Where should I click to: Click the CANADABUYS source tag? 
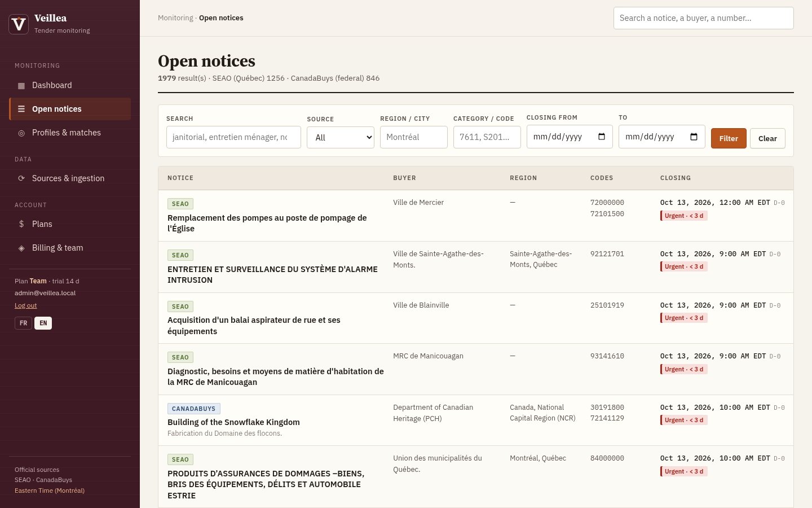194,409
